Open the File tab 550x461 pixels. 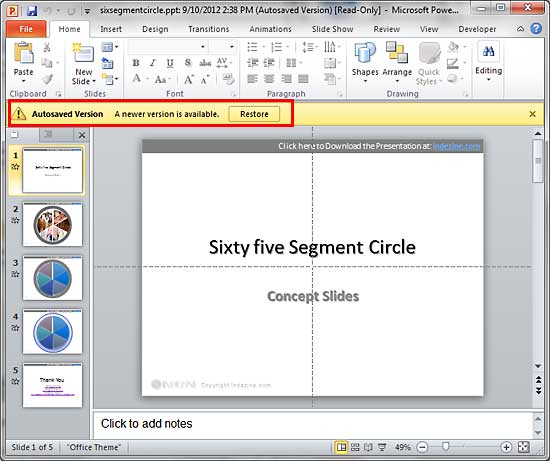point(26,29)
